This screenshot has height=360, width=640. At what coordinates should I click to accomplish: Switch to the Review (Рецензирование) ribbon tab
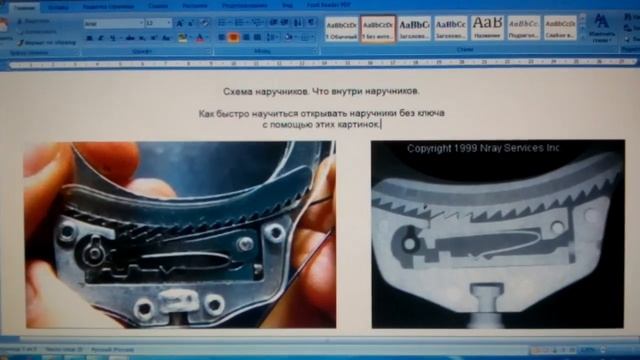point(244,6)
